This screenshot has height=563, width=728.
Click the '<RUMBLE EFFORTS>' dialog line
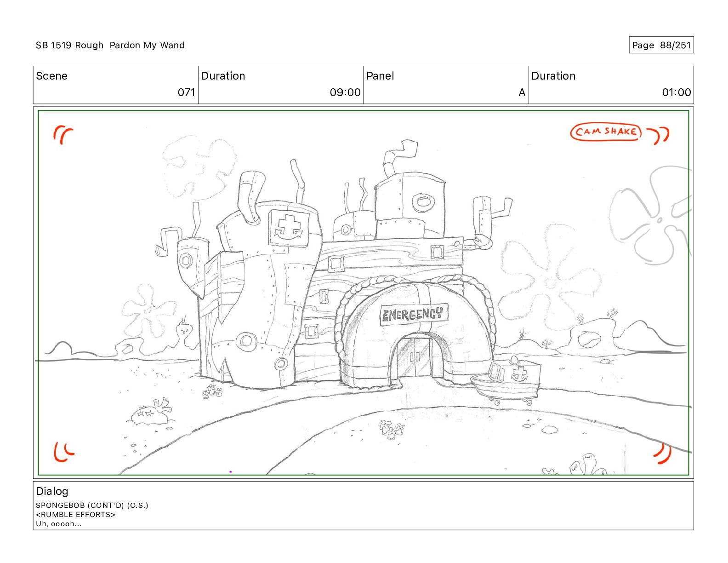[x=75, y=514]
